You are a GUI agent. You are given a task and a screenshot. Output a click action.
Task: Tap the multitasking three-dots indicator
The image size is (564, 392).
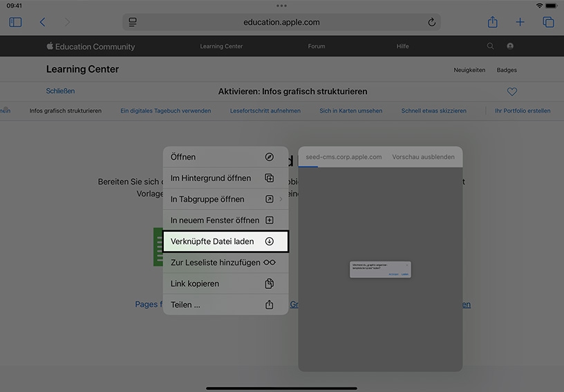pos(281,6)
